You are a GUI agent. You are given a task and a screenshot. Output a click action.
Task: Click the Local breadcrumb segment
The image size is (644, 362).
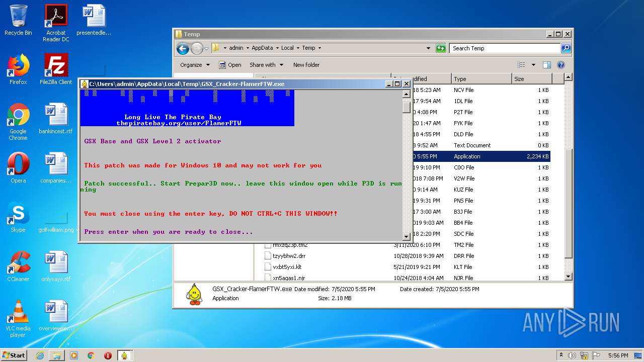pyautogui.click(x=287, y=48)
